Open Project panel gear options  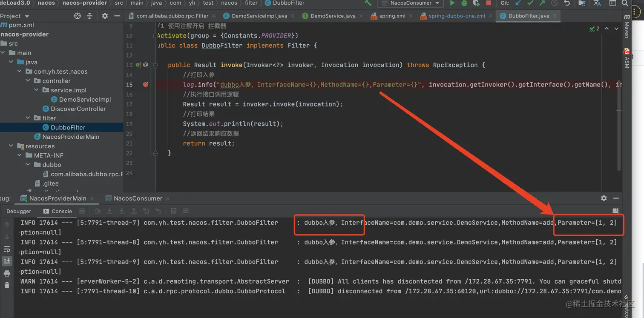(x=105, y=16)
